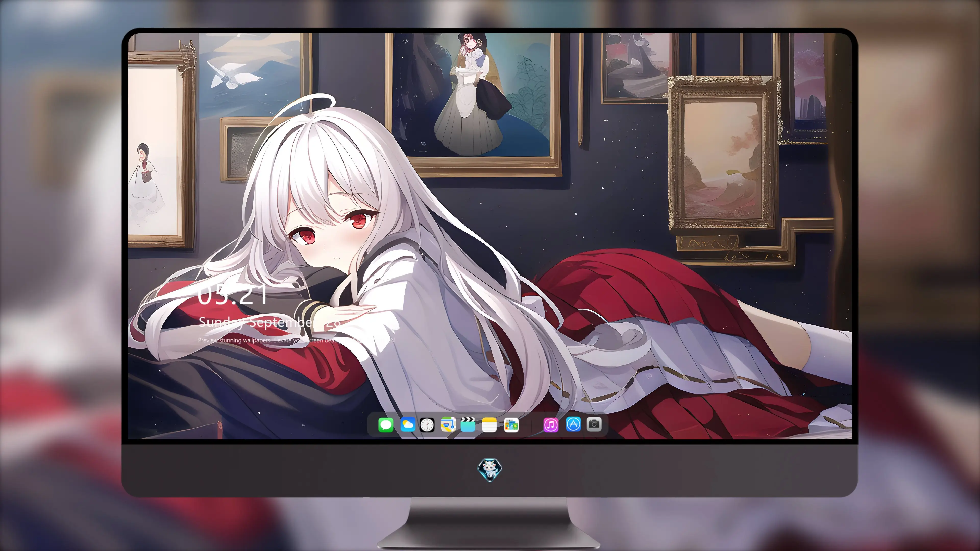Open the Clock app in dock
The width and height of the screenshot is (980, 551).
(427, 425)
